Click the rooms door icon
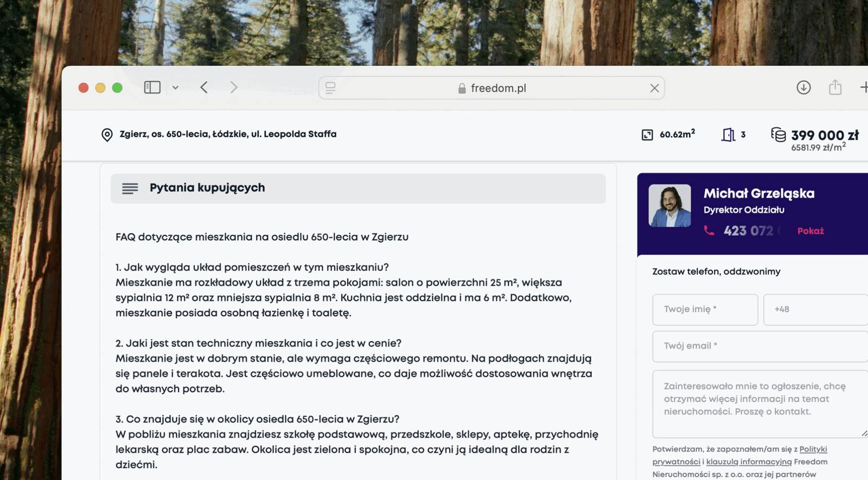This screenshot has height=480, width=868. tap(728, 135)
